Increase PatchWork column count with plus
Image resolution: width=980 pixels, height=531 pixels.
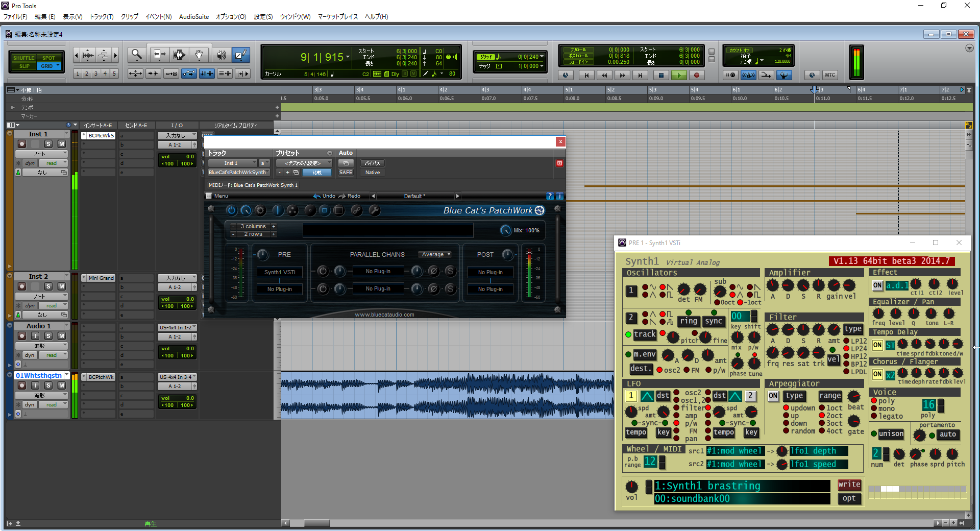point(274,226)
